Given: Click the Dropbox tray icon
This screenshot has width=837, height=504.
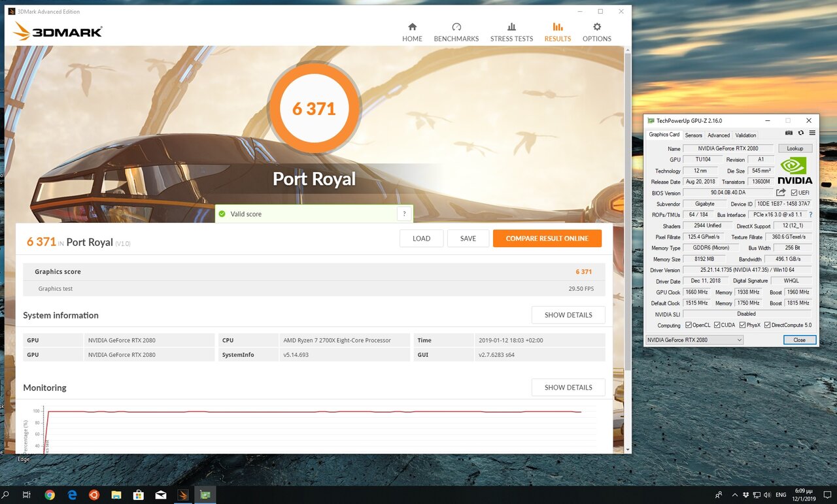Looking at the screenshot, I should tap(746, 495).
